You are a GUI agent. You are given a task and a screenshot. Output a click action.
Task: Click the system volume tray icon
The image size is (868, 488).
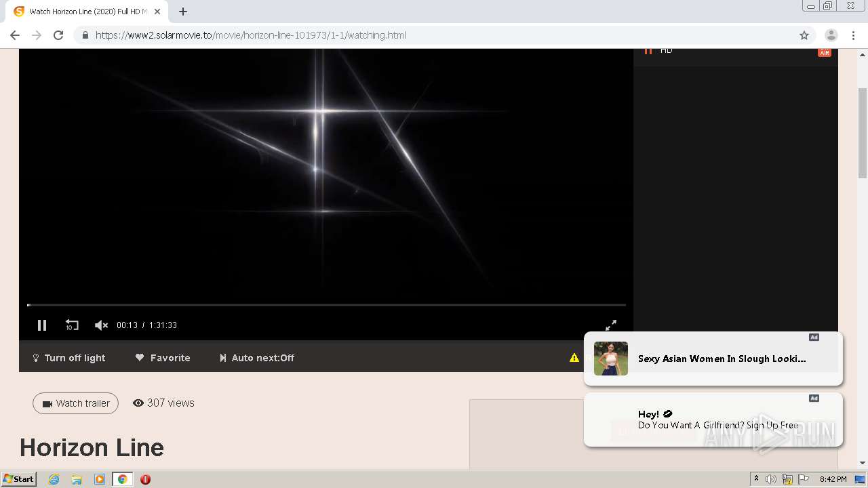(771, 479)
